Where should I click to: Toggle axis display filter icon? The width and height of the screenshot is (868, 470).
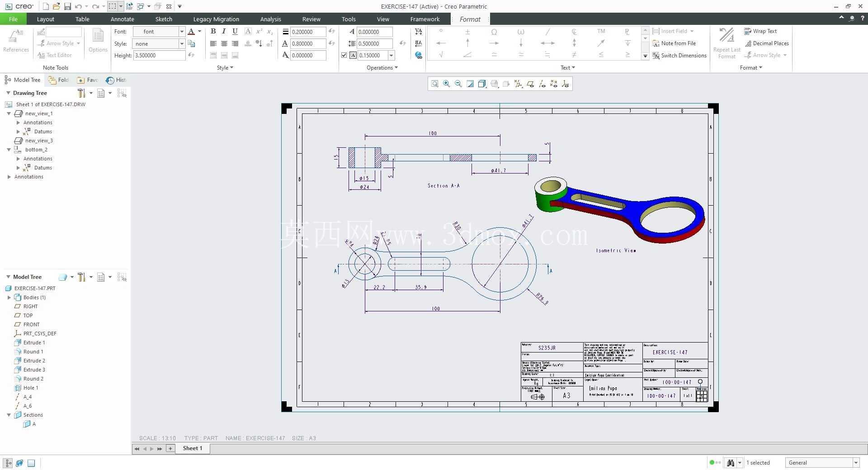[542, 84]
